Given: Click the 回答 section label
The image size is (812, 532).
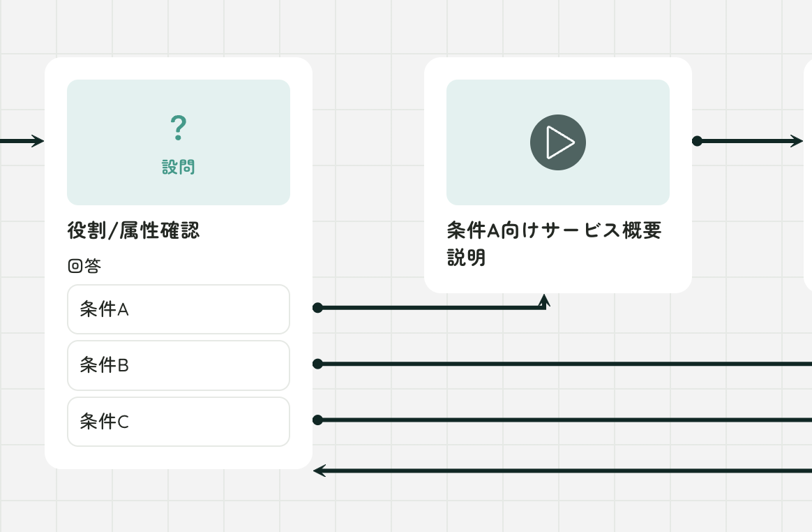Looking at the screenshot, I should 84,265.
